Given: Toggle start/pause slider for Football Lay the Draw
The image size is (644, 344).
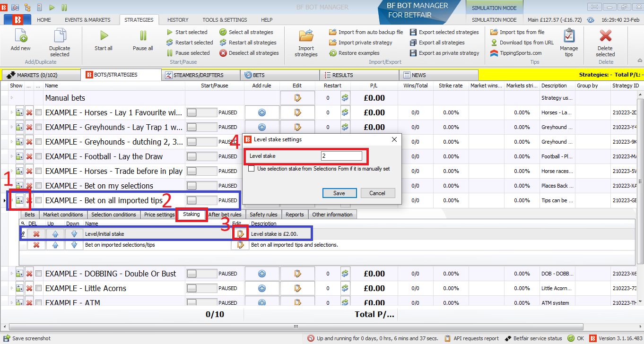Looking at the screenshot, I should tap(201, 157).
